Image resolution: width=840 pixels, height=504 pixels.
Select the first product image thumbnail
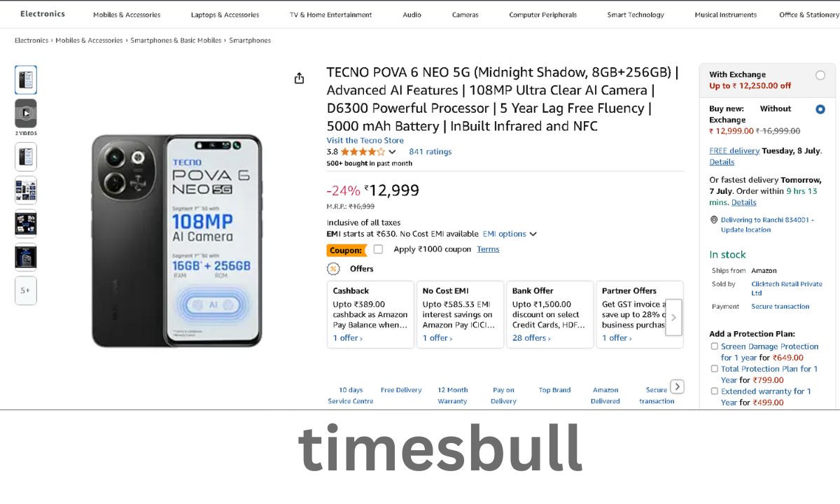tap(26, 80)
